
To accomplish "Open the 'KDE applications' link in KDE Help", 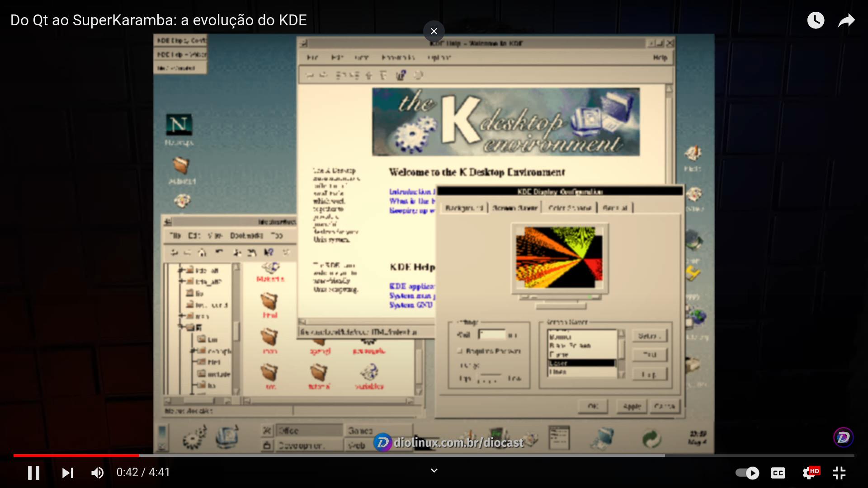I will coord(412,286).
